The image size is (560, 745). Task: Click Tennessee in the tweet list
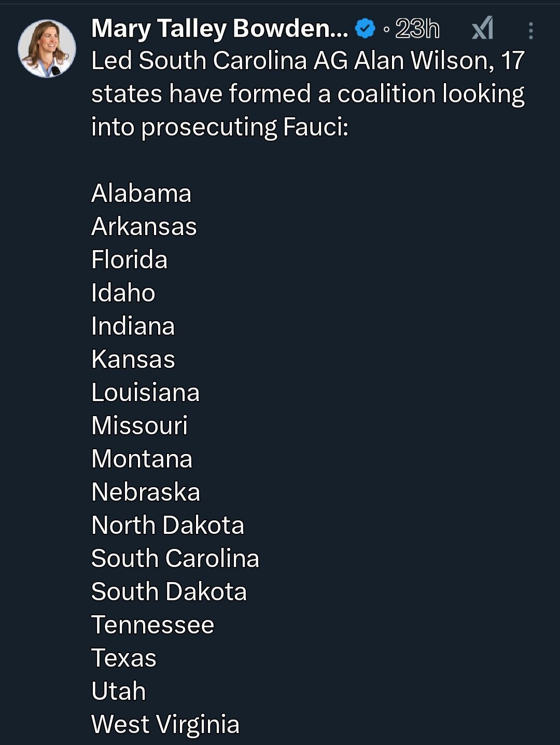click(153, 625)
